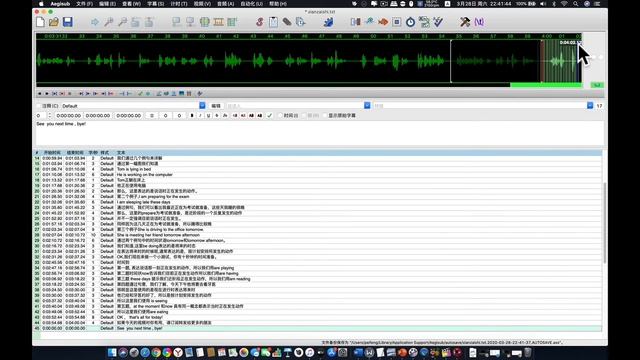Set the shadow color swatch
The height and width of the screenshot is (360, 640).
(x=260, y=116)
